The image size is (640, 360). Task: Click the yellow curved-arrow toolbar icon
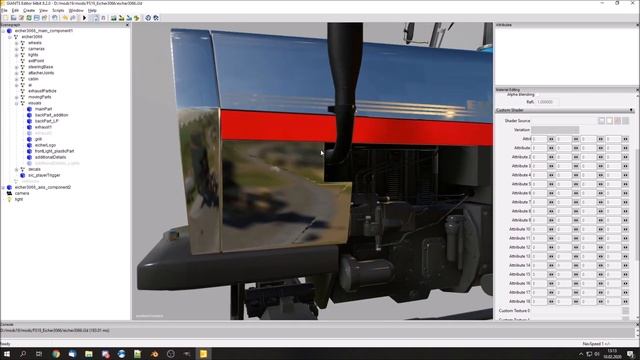pos(137,18)
